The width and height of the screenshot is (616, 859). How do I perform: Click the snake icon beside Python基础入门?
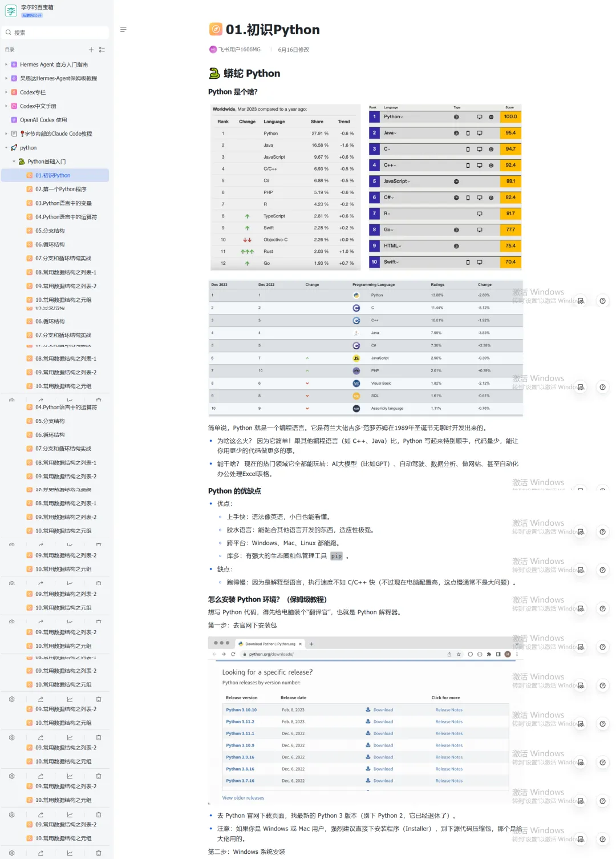point(22,162)
